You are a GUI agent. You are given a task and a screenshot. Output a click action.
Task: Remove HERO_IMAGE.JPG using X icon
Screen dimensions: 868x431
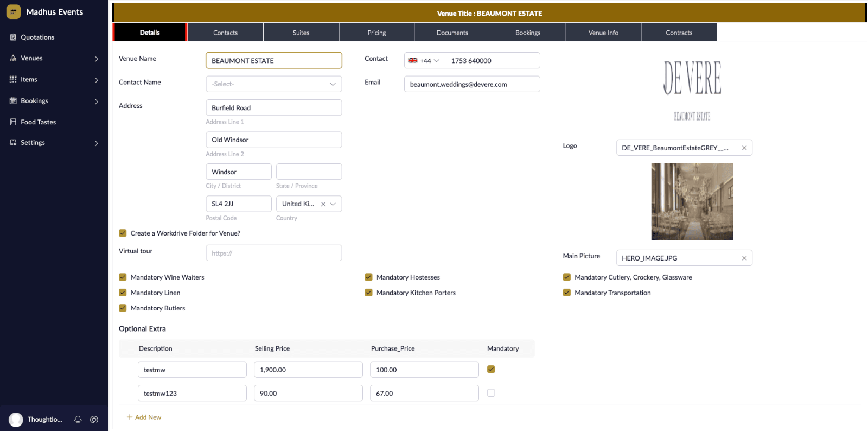pyautogui.click(x=744, y=258)
